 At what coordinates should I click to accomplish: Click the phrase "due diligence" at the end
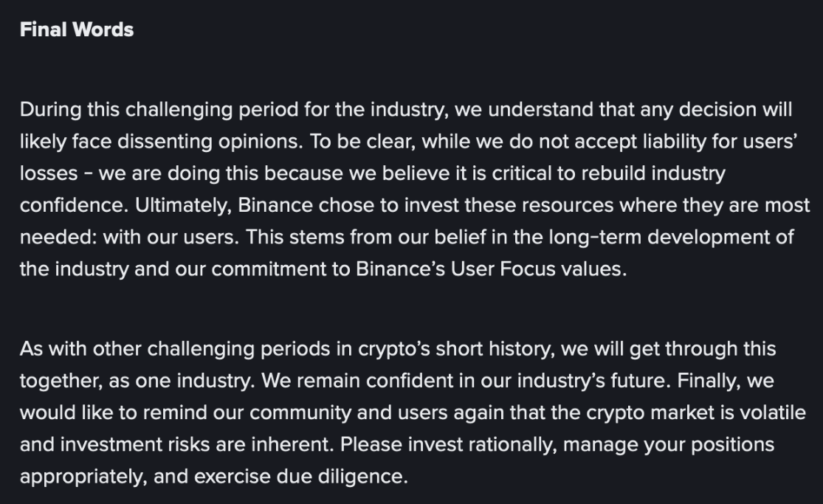[359, 476]
